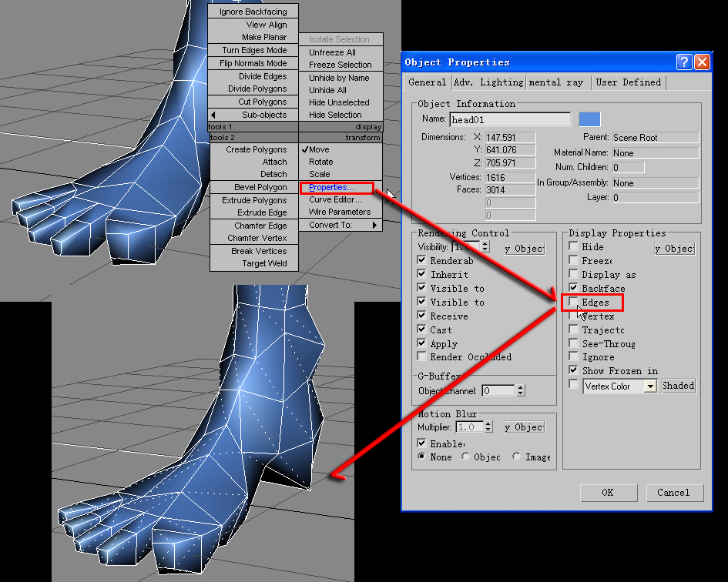Open the Vertex Color dropdown

[650, 386]
